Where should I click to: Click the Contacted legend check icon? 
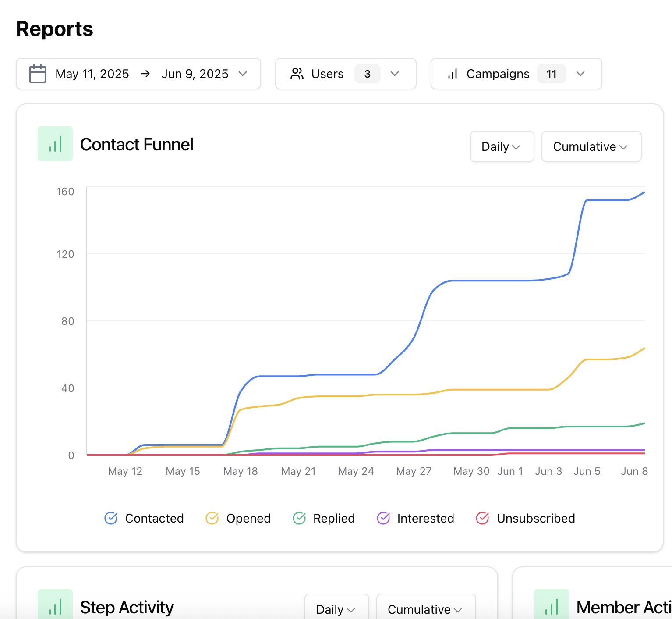(111, 518)
